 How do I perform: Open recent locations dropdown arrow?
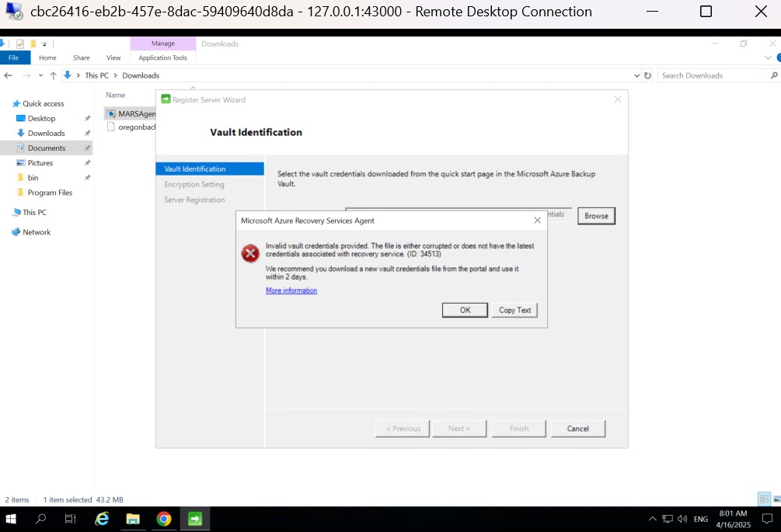pyautogui.click(x=40, y=75)
